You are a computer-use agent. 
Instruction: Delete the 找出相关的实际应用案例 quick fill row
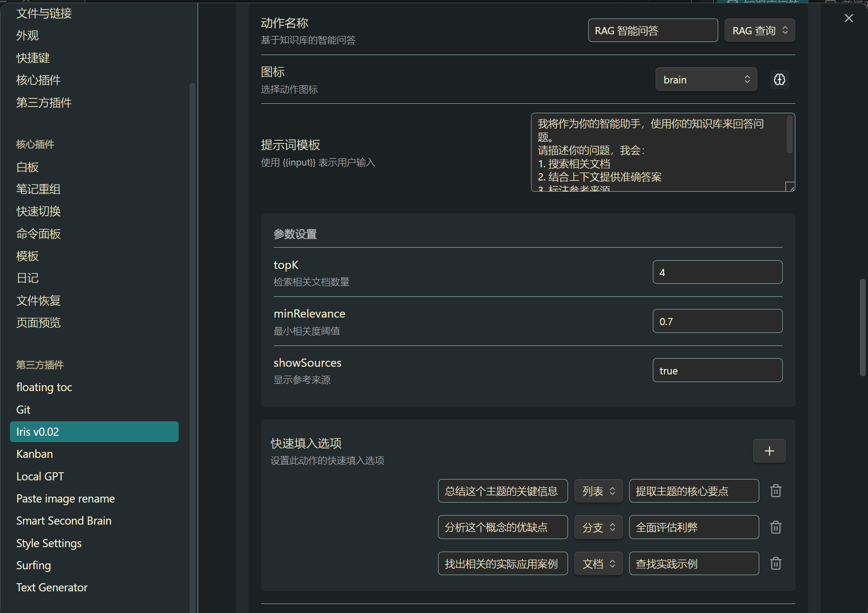point(776,563)
